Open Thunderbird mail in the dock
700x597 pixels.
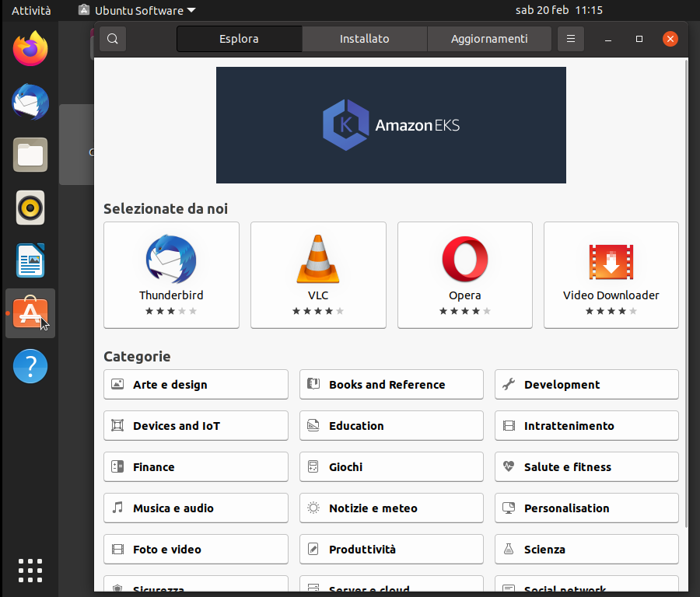point(30,102)
